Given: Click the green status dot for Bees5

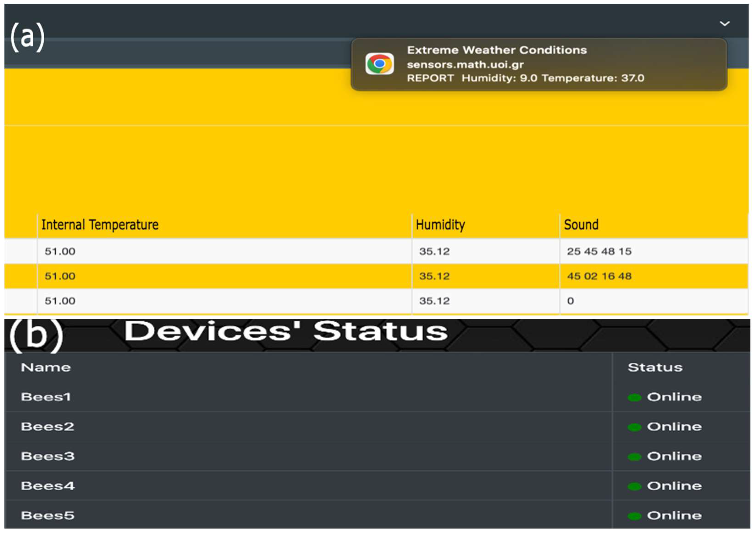Looking at the screenshot, I should click(634, 516).
